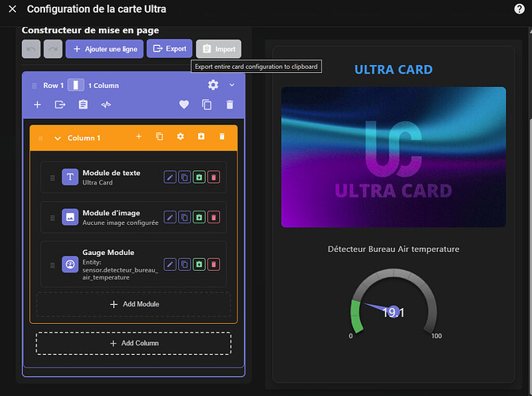Image resolution: width=532 pixels, height=396 pixels.
Task: Click the Ultra Card preview image
Action: point(393,157)
